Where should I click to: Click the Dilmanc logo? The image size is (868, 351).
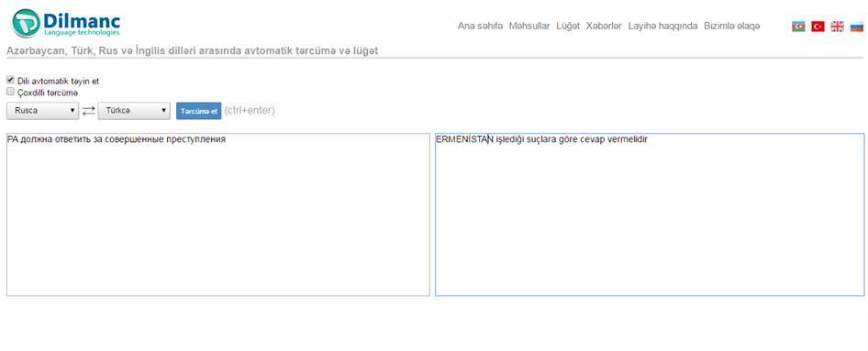[x=66, y=23]
